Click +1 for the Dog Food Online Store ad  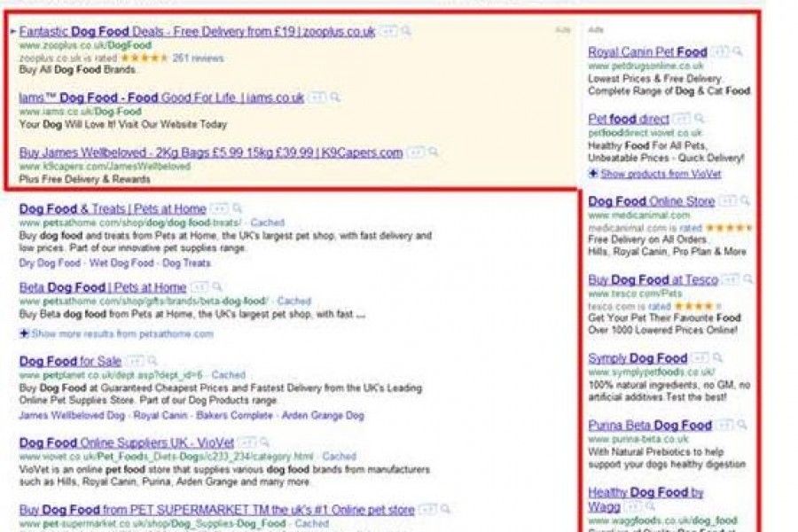728,201
